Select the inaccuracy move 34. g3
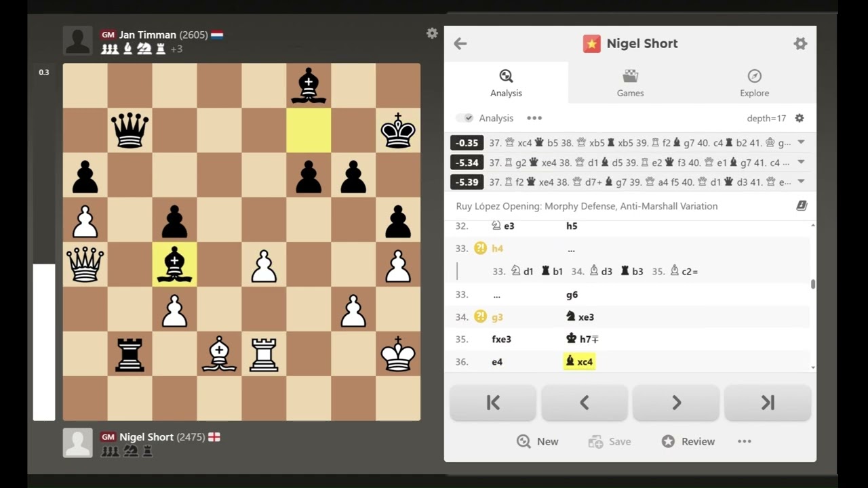 [498, 317]
